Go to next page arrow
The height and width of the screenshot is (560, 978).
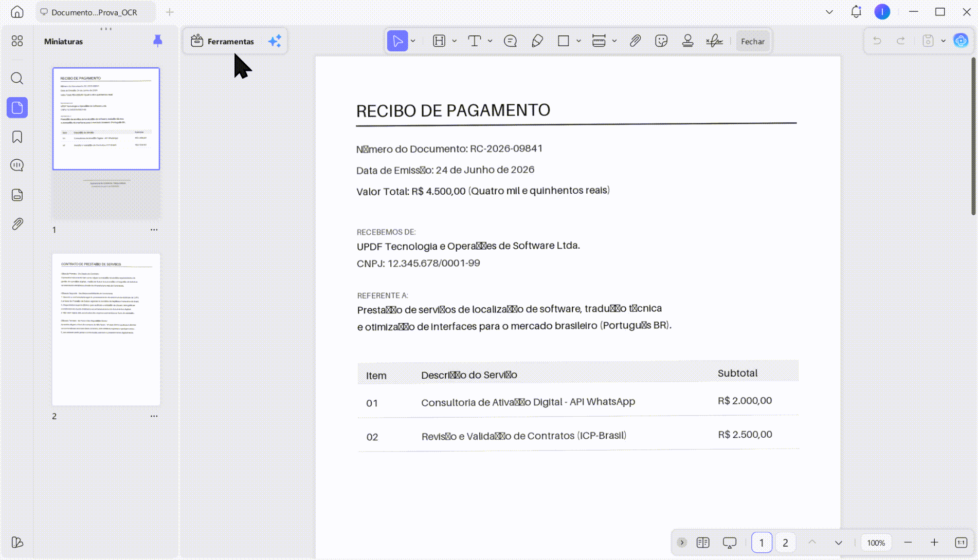click(839, 543)
